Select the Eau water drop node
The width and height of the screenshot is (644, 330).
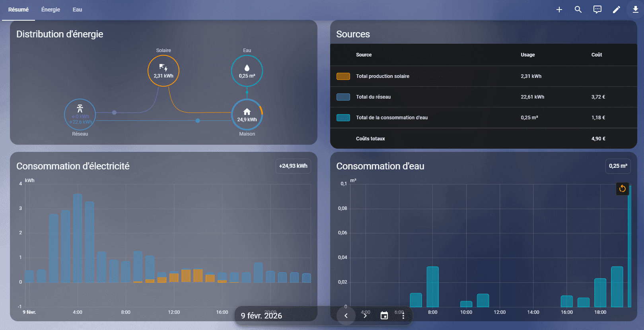point(247,71)
